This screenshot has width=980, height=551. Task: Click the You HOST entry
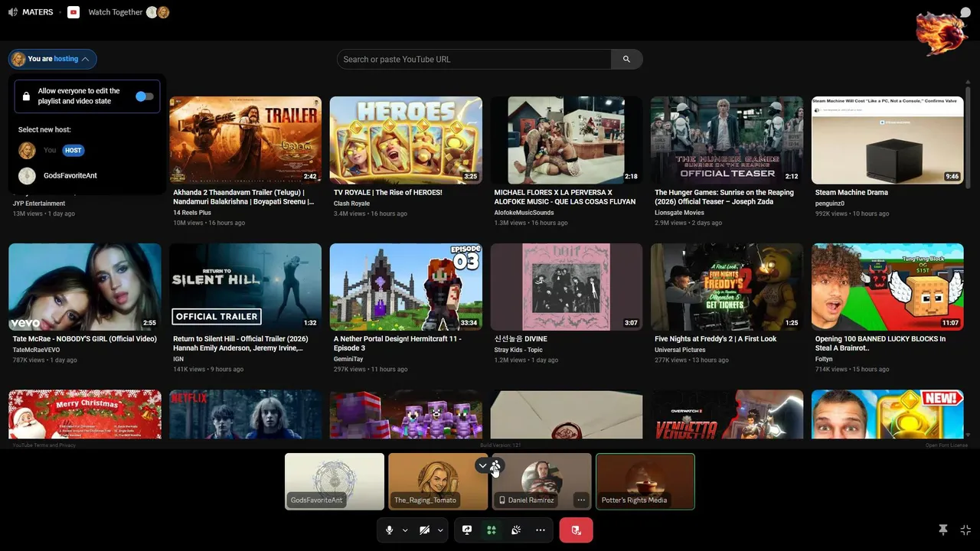(52, 151)
